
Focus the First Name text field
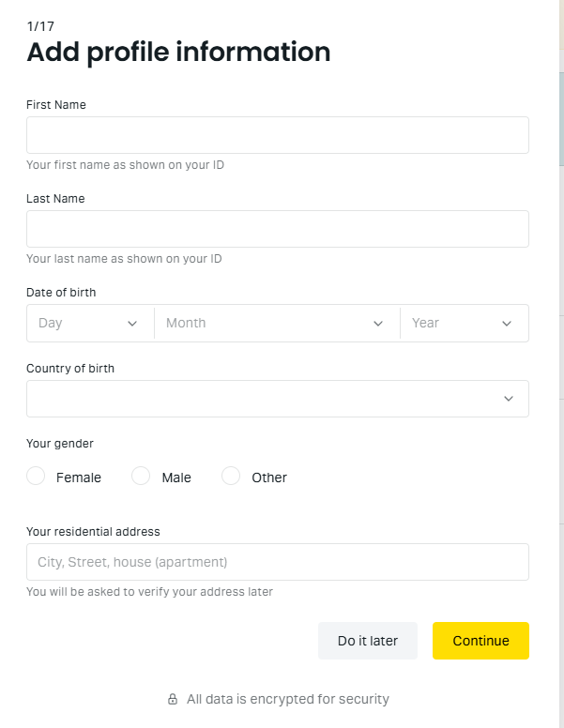(277, 135)
